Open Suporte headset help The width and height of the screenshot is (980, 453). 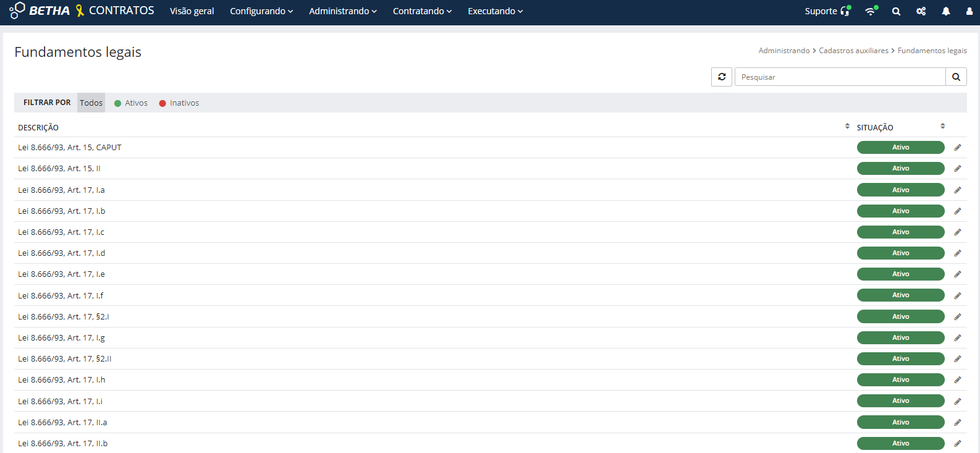pos(828,11)
